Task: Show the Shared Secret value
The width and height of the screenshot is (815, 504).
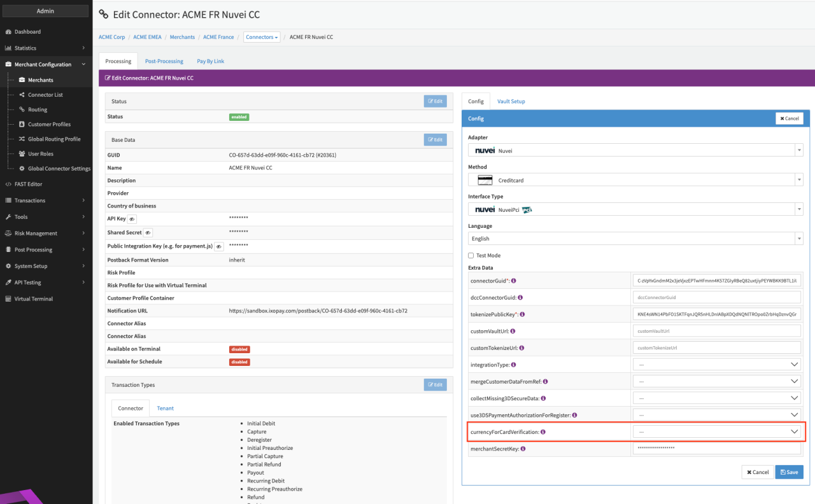Action: (148, 233)
